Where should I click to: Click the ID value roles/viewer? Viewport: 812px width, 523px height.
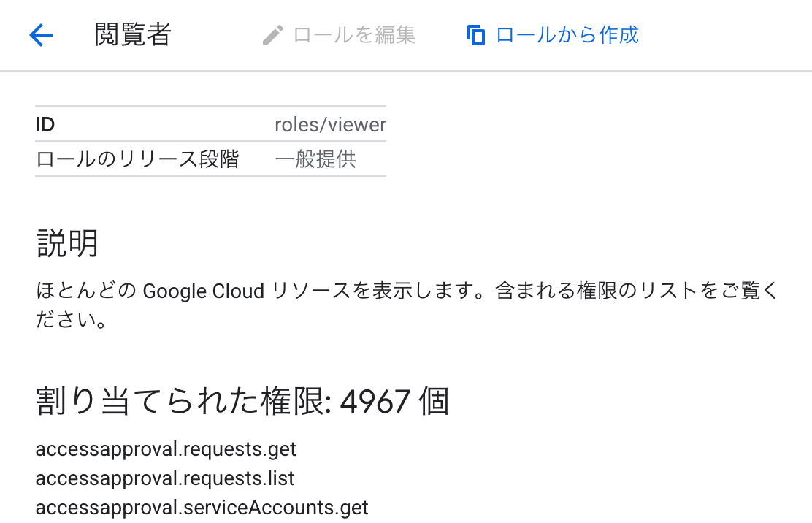pyautogui.click(x=330, y=124)
